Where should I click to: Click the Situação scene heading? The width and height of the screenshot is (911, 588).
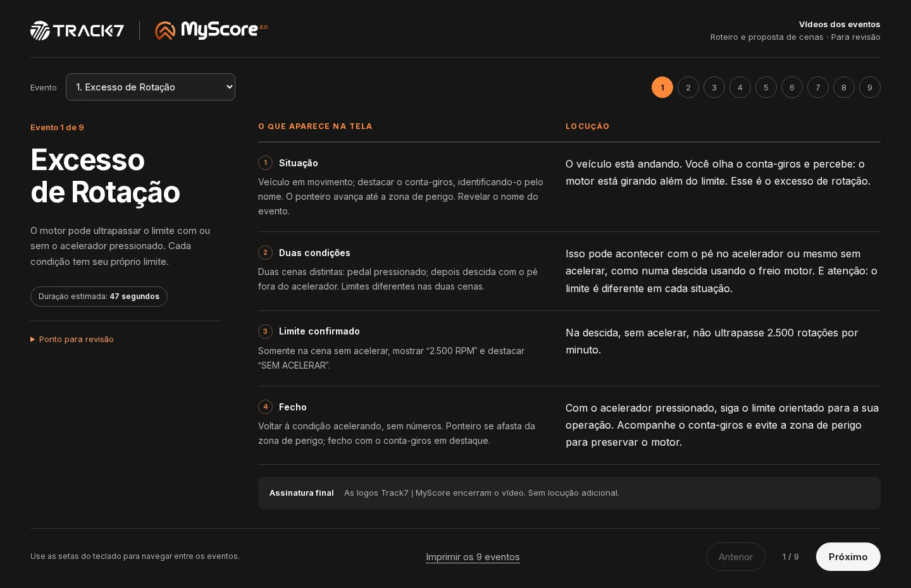pyautogui.click(x=299, y=163)
